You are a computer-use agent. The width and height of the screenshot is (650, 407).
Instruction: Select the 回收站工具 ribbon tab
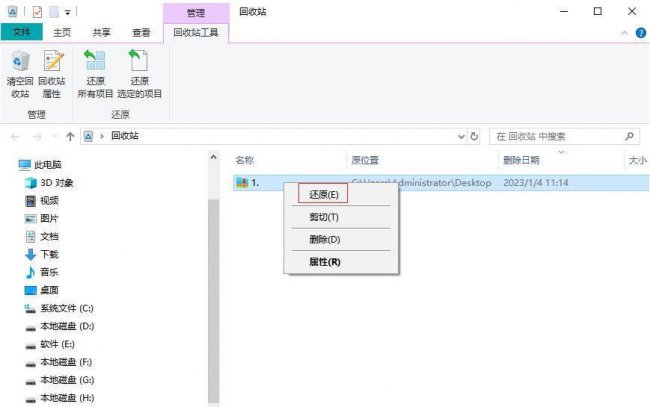pos(196,33)
